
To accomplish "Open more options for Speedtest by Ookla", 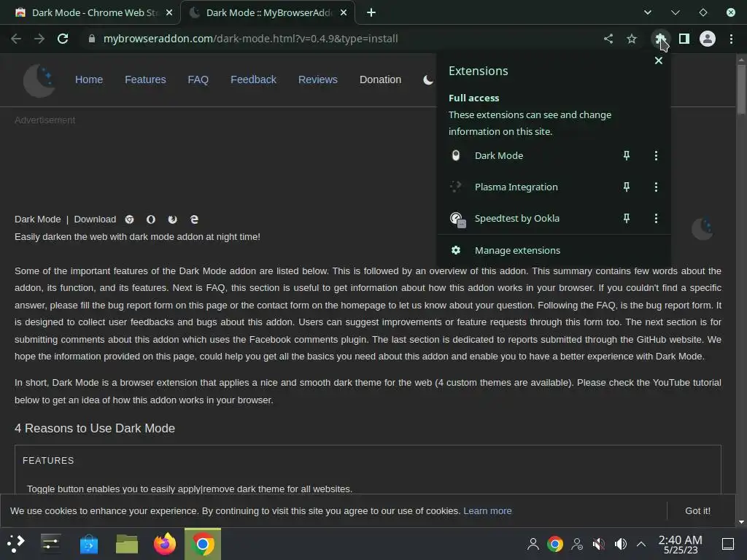I will pyautogui.click(x=656, y=219).
